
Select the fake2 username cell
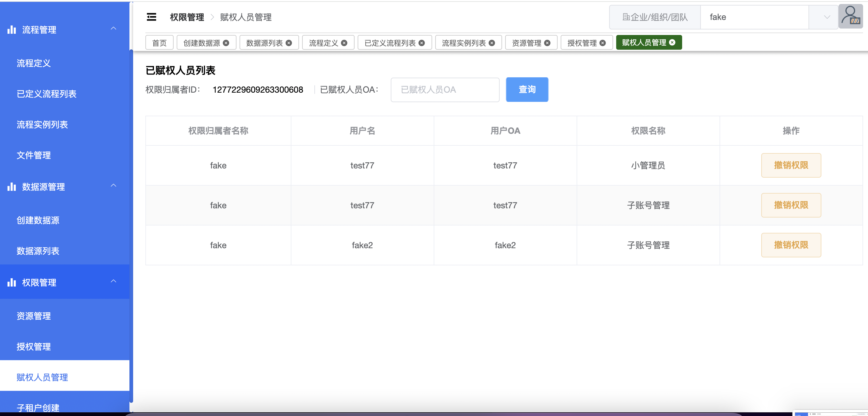point(362,245)
